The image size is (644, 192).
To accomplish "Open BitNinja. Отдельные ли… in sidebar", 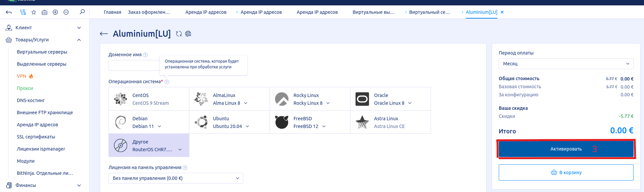I will coord(45,173).
